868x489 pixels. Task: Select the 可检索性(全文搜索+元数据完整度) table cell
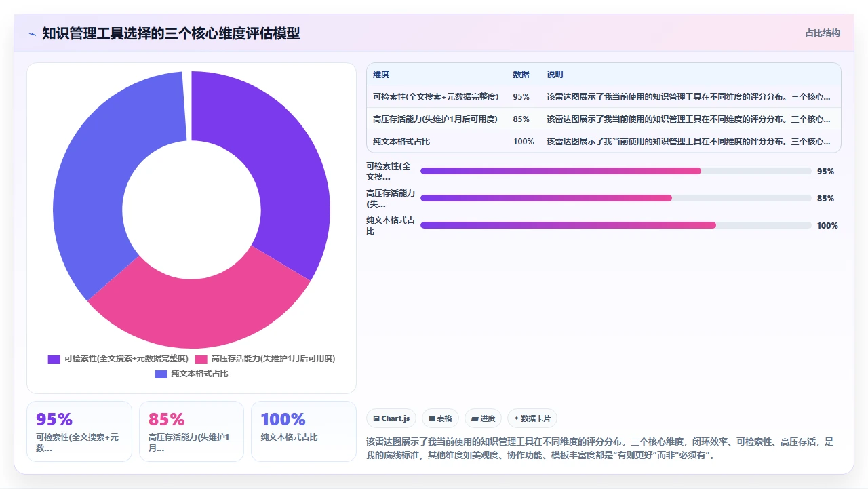pyautogui.click(x=436, y=97)
